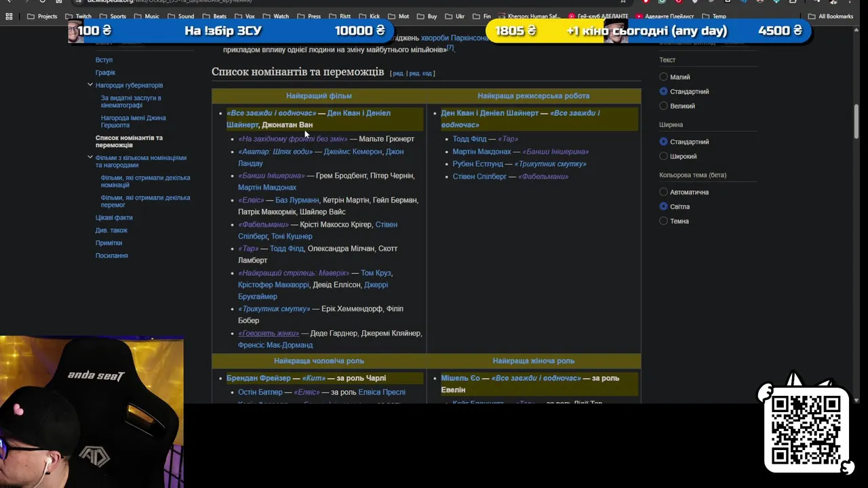Open the Рубен Естлунд link
This screenshot has width=868, height=488.
[478, 164]
